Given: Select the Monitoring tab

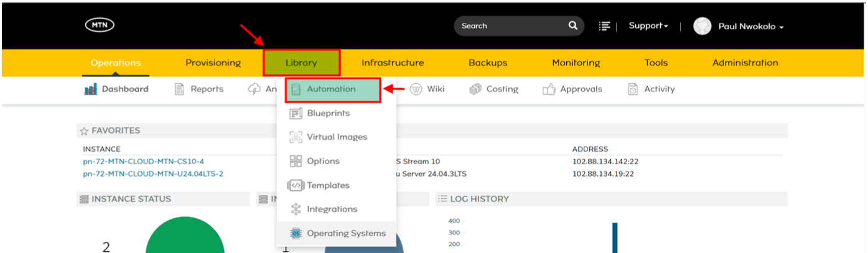Looking at the screenshot, I should [576, 63].
